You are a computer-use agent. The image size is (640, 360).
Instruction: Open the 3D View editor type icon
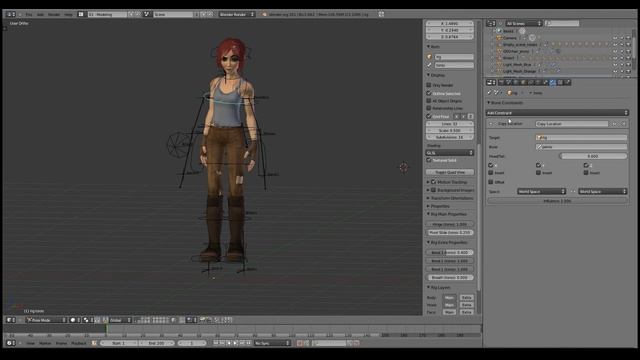11,320
